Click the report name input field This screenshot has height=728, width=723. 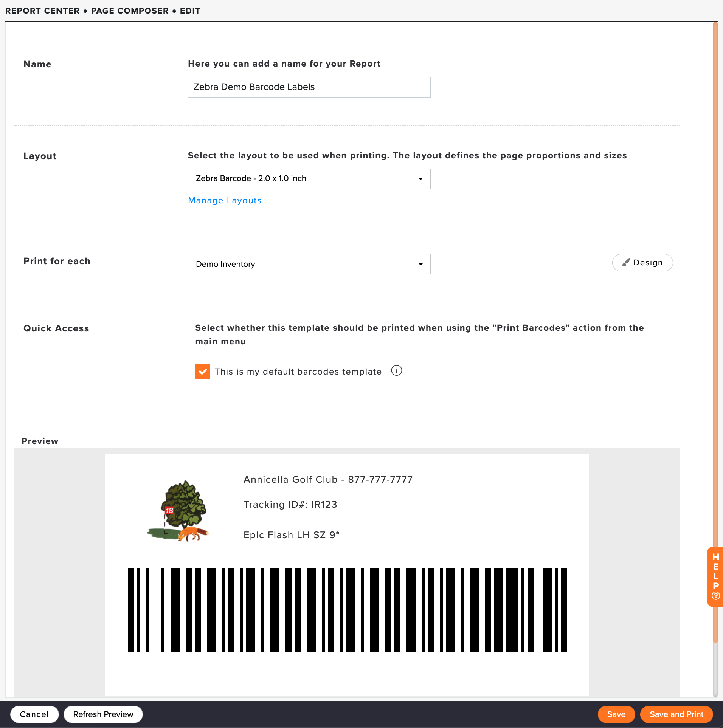tap(309, 87)
